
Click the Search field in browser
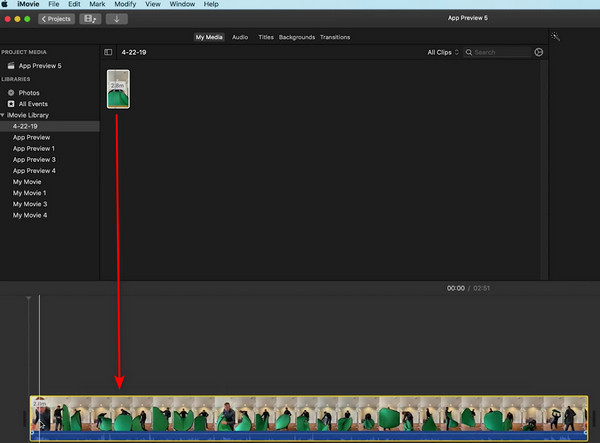[x=497, y=52]
